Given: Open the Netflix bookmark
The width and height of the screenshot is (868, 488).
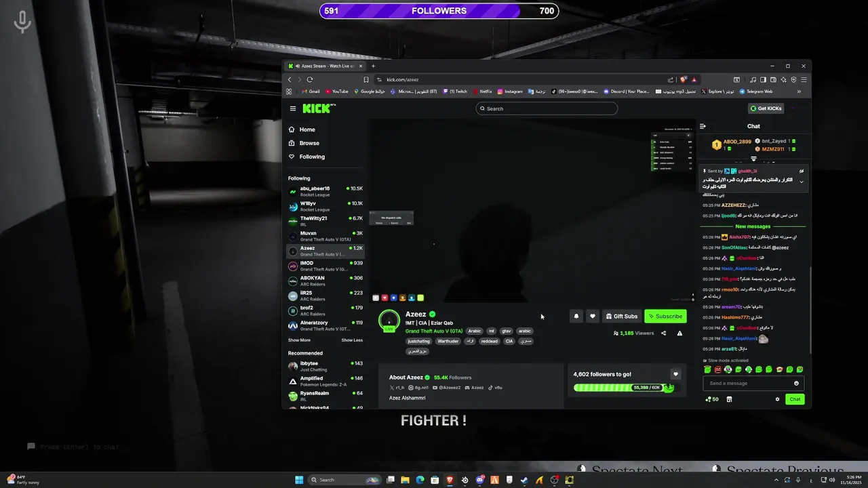Looking at the screenshot, I should click(482, 91).
